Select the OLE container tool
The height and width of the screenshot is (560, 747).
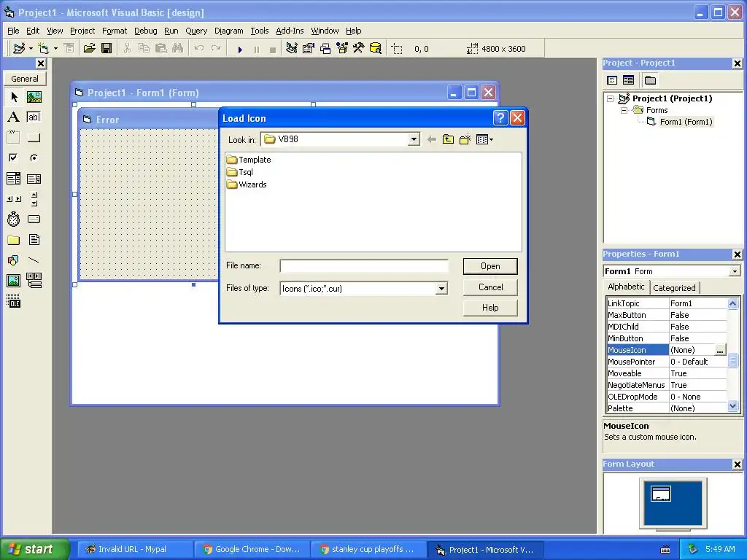tap(14, 301)
